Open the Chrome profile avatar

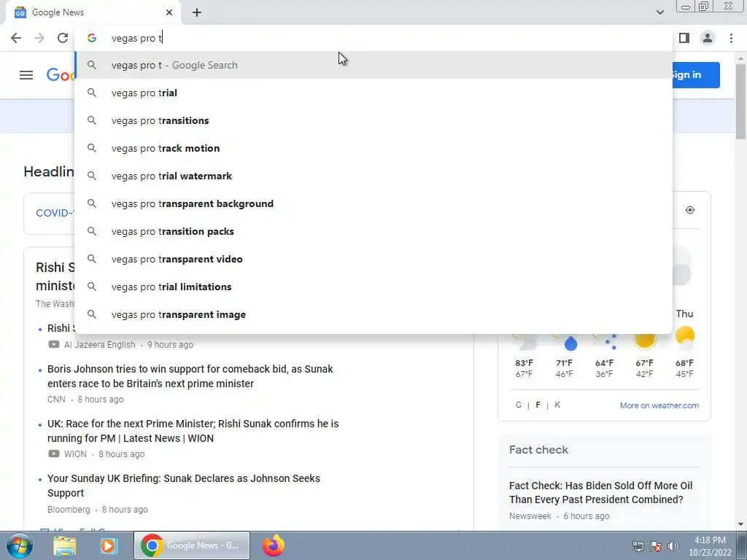point(708,38)
